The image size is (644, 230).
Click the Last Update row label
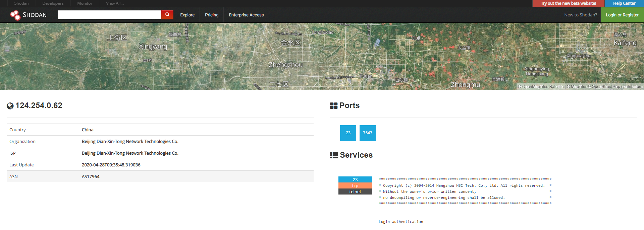[21, 165]
